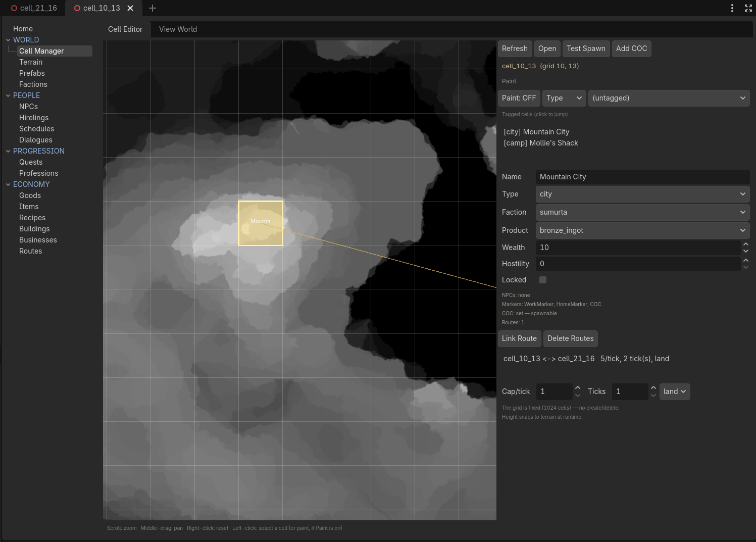This screenshot has width=756, height=542.
Task: Open Professions page
Action: 38,173
